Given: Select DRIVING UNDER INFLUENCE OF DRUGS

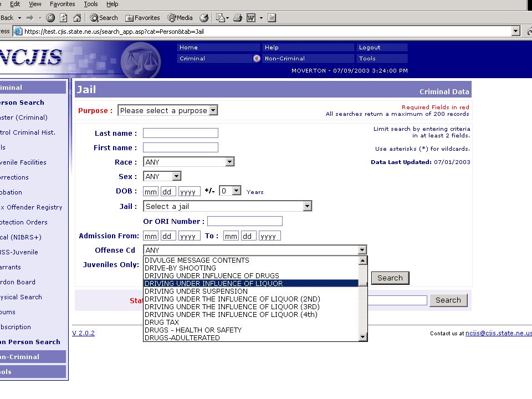Looking at the screenshot, I should coord(251,275).
